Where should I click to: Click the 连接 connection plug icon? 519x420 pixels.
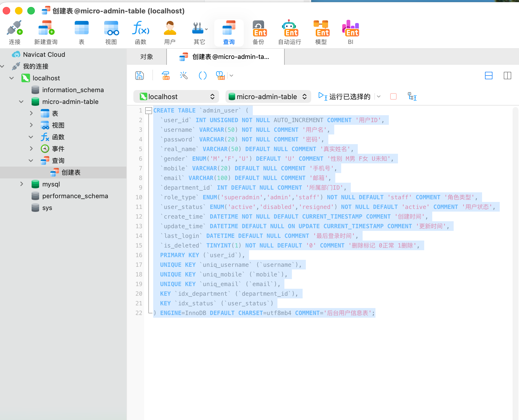click(x=14, y=28)
